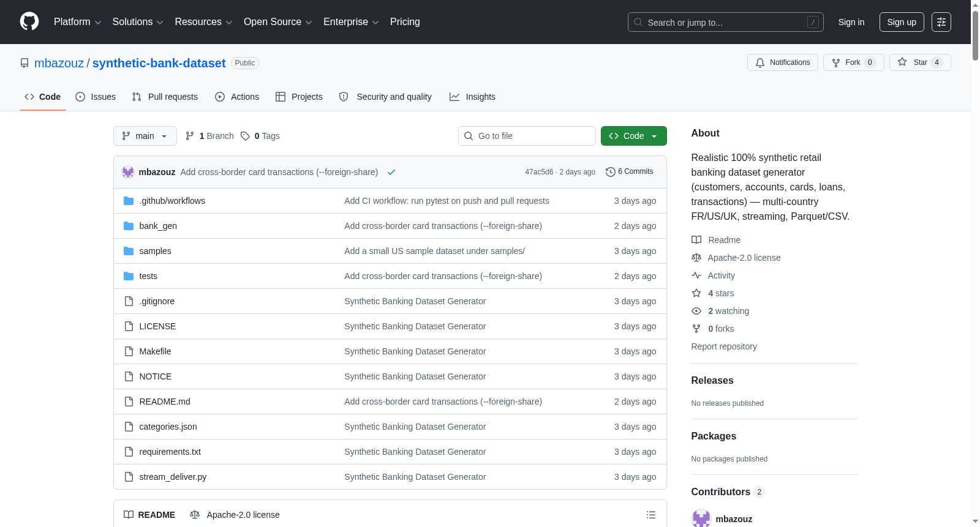Switch to the Insights tab

[x=472, y=97]
